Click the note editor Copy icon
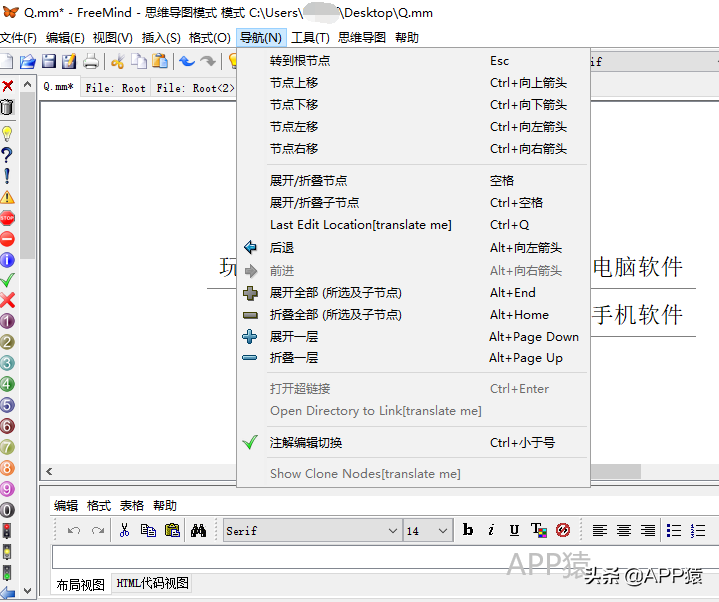The height and width of the screenshot is (602, 719). pos(148,530)
